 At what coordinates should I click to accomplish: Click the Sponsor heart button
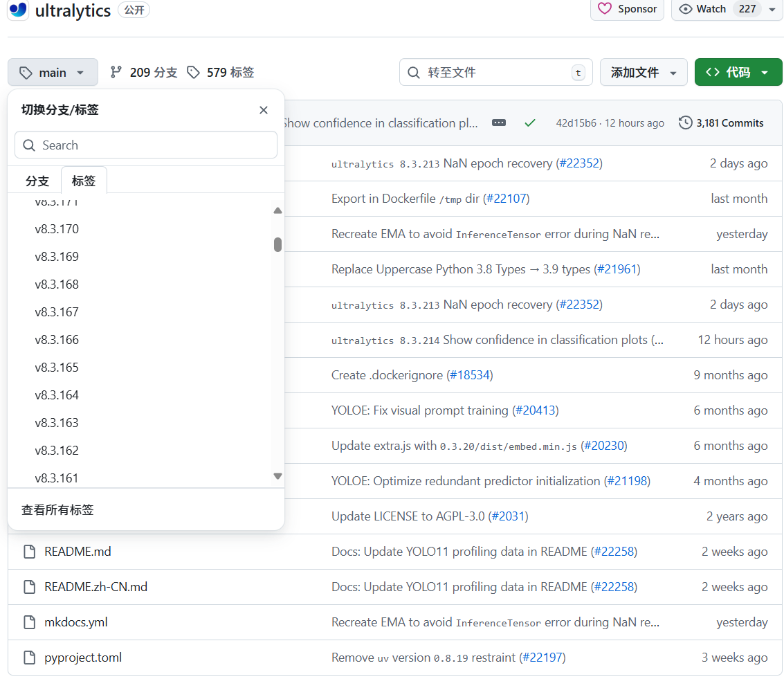point(627,9)
